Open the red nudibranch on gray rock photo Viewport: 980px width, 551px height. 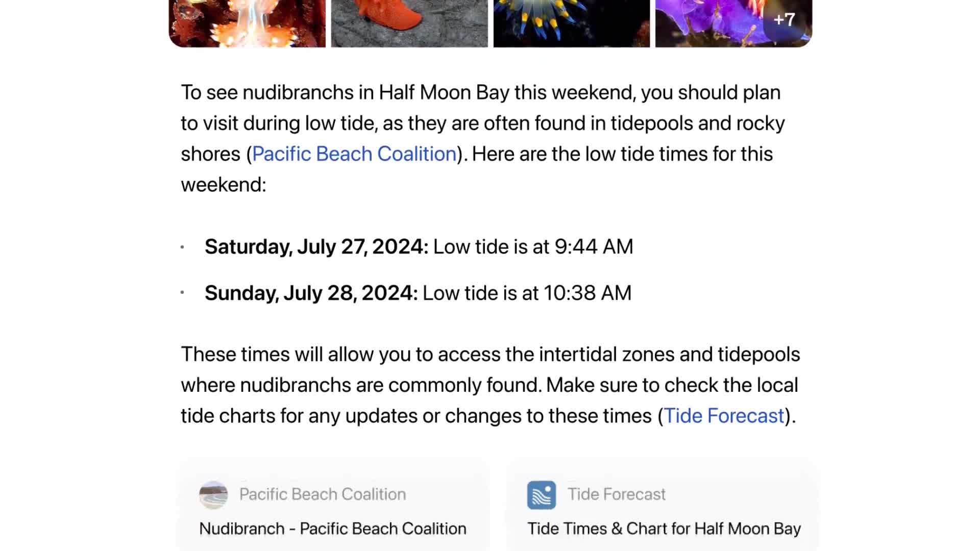tap(409, 23)
